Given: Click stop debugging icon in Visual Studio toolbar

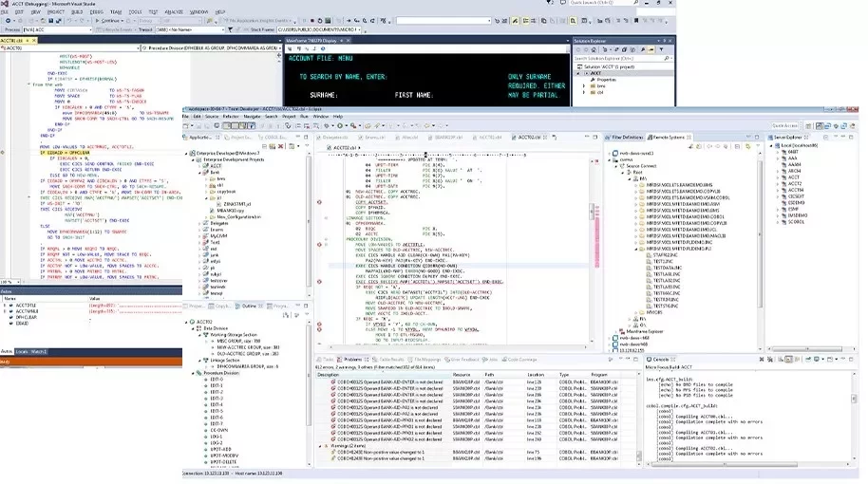Looking at the screenshot, I should [311, 21].
